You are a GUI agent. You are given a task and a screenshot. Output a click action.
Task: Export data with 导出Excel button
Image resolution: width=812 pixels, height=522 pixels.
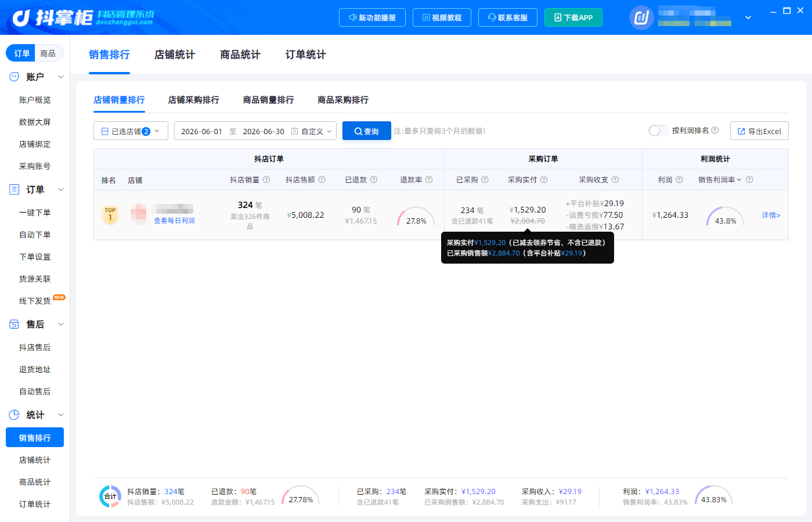tap(759, 131)
